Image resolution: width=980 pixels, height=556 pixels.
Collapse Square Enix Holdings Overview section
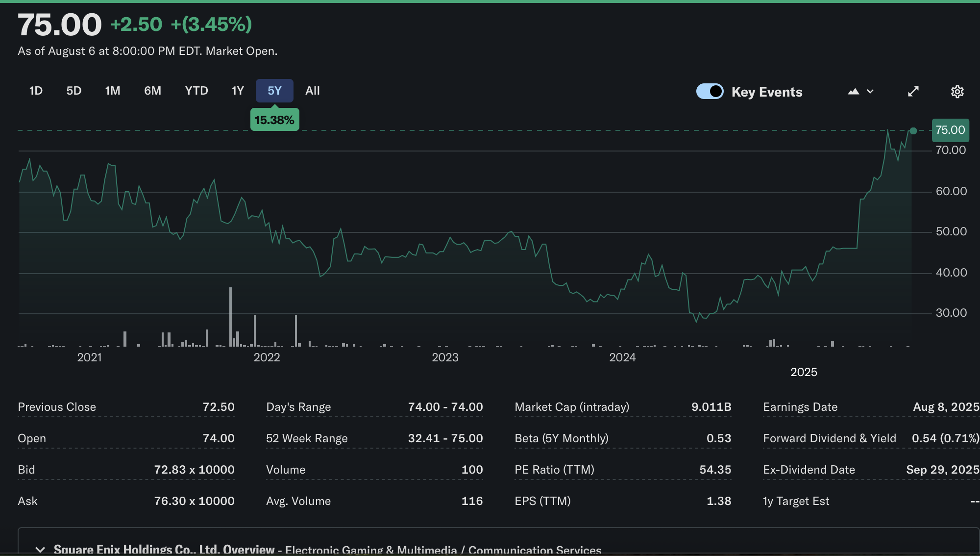pos(40,549)
